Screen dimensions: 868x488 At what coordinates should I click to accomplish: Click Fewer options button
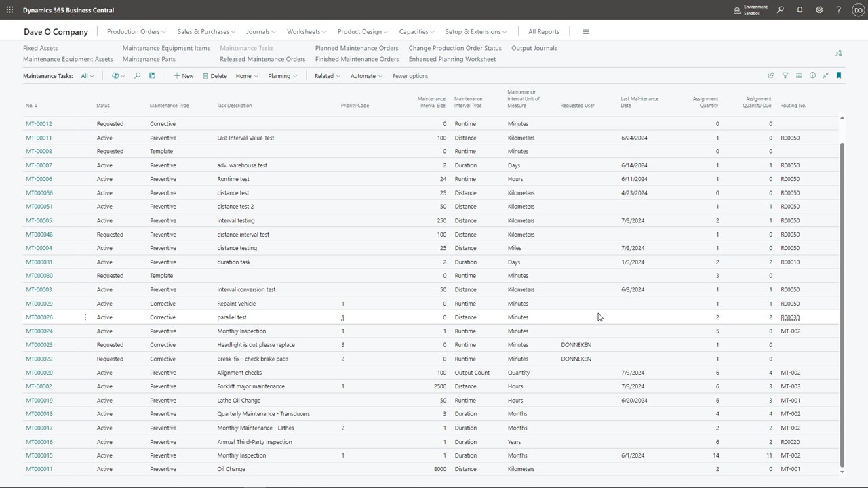coord(410,76)
